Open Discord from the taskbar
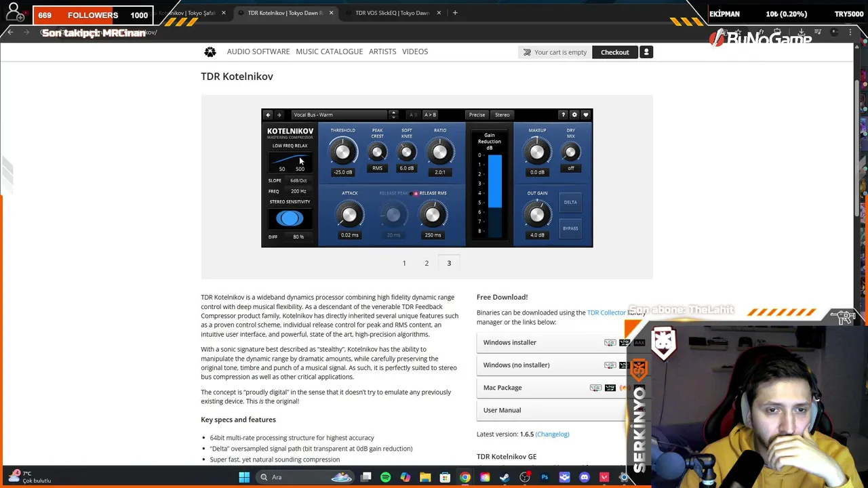 (585, 477)
